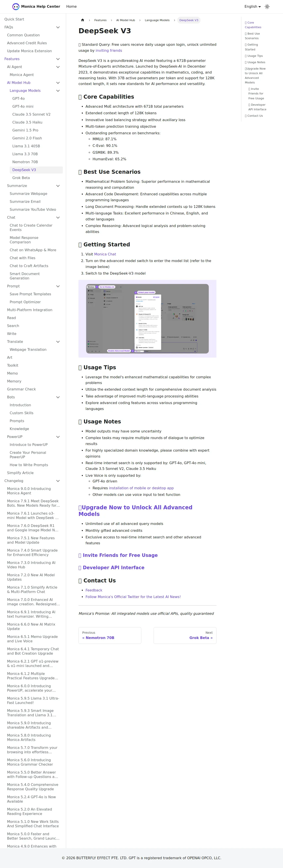Toggle the Bots section chevron
Image resolution: width=283 pixels, height=868 pixels.
(58, 397)
